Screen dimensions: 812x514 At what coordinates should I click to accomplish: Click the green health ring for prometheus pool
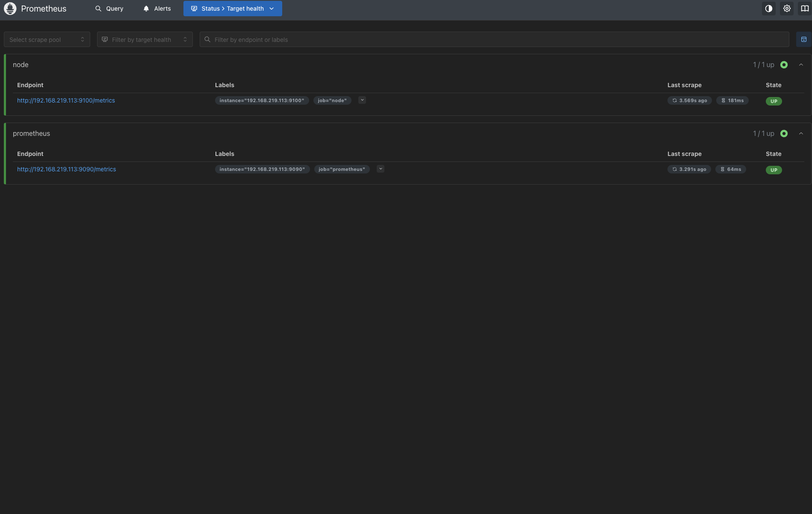click(784, 134)
